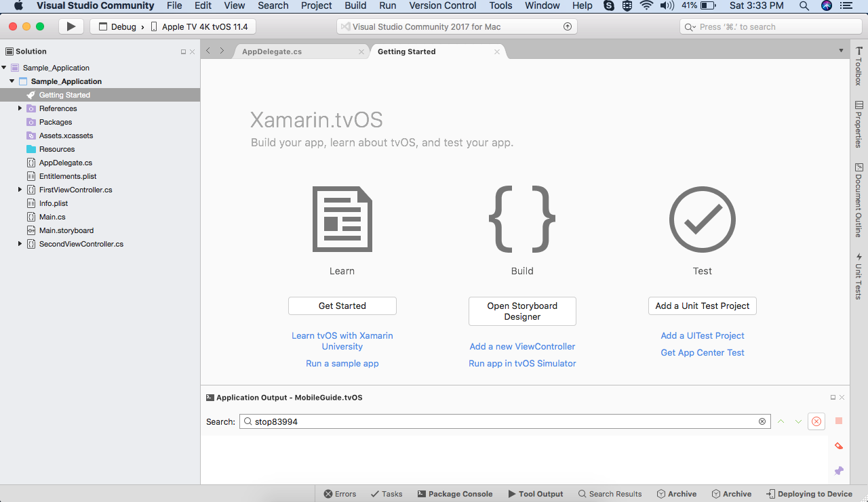Viewport: 868px width, 502px height.
Task: Click the Resources folder icon
Action: (x=31, y=149)
